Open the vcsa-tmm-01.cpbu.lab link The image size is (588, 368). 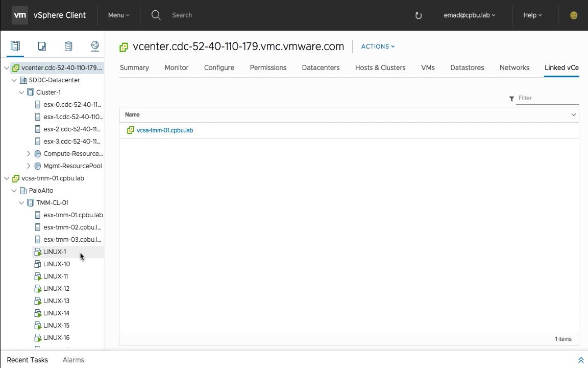[164, 130]
